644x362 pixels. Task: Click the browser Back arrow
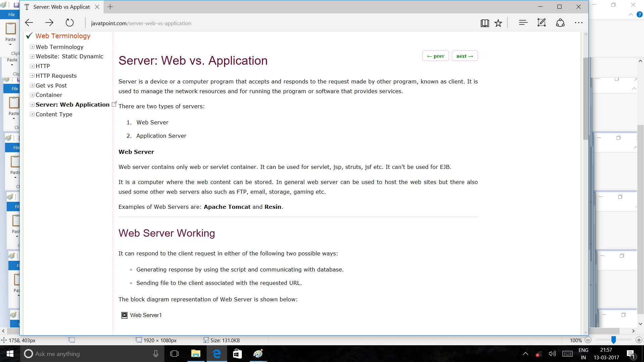coord(29,23)
